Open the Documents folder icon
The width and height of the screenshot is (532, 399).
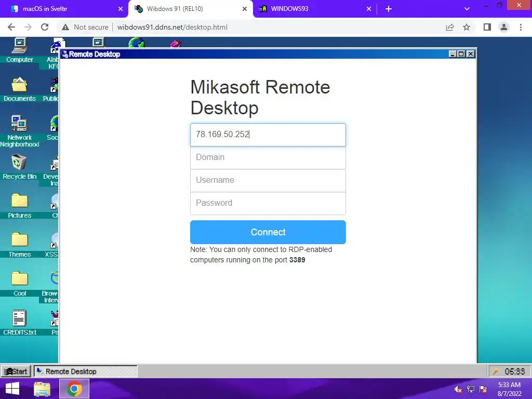point(19,89)
